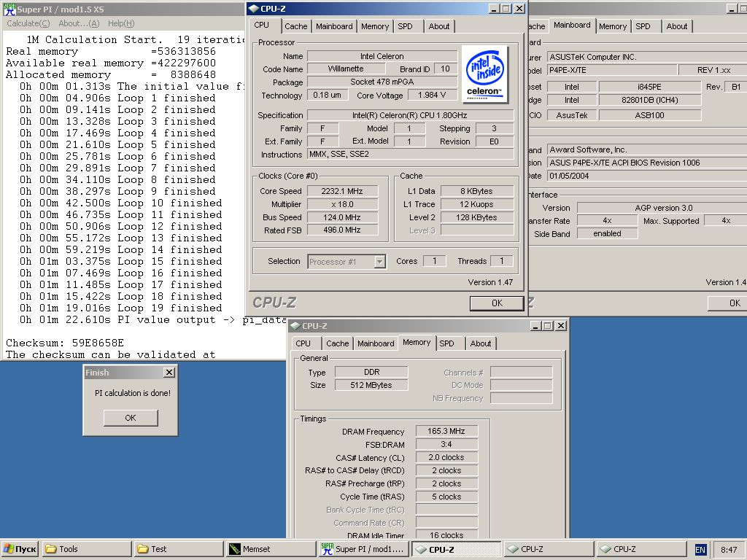This screenshot has height=560, width=747.
Task: Click the Instructions field MMX, SSE, SSE2
Action: pyautogui.click(x=411, y=155)
